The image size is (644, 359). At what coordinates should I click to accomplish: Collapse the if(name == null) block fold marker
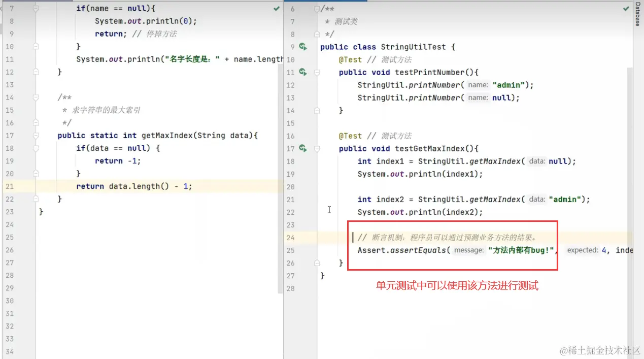tap(36, 9)
